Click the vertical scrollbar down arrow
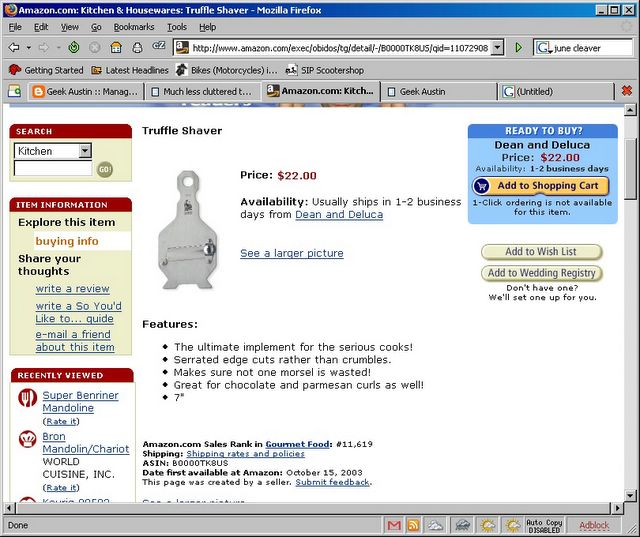Image resolution: width=640 pixels, height=537 pixels. pos(630,496)
